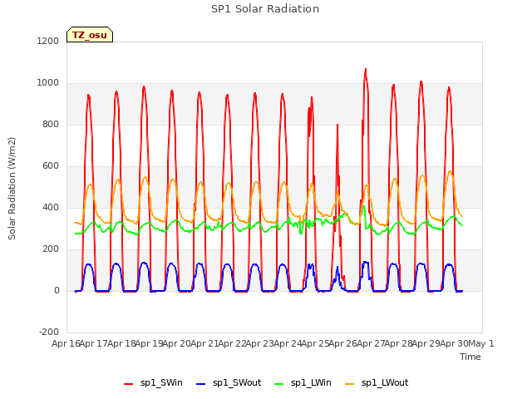Click the 800 y-axis tick label

[51, 125]
